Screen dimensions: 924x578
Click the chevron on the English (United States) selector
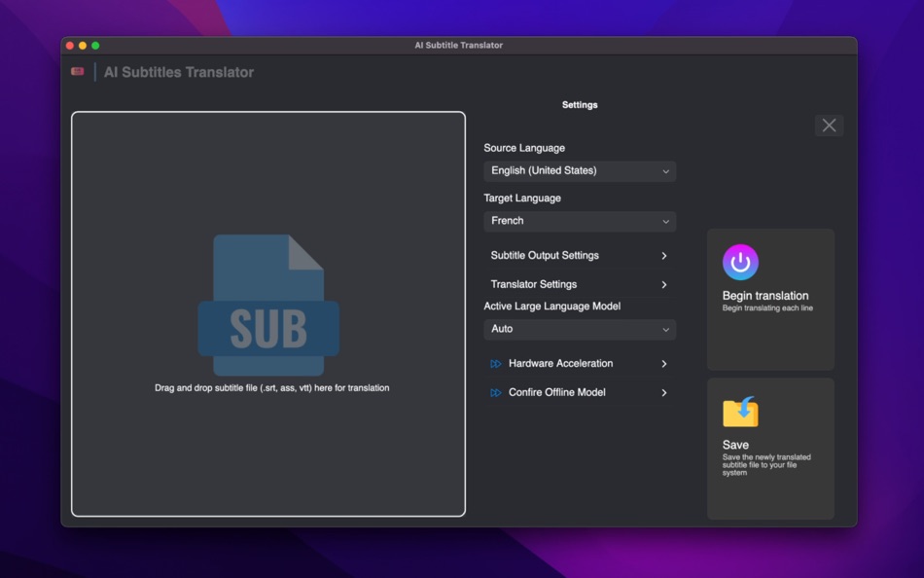point(667,170)
